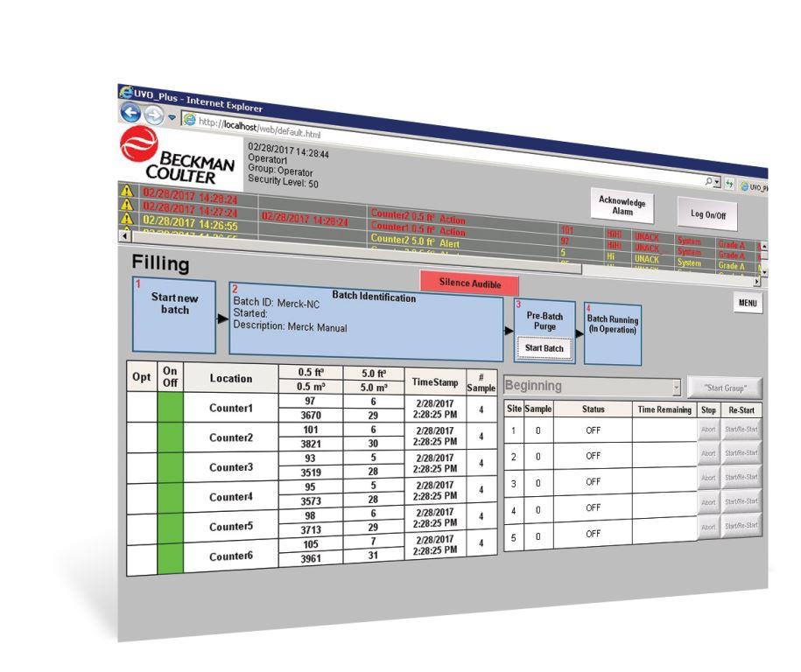Image resolution: width=801 pixels, height=672 pixels.
Task: Abort sampling for site 3
Action: tap(708, 478)
